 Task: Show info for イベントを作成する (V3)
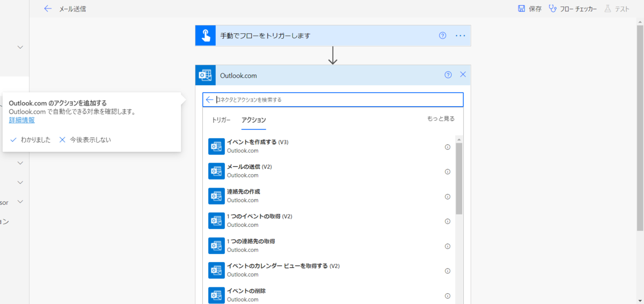coord(448,147)
